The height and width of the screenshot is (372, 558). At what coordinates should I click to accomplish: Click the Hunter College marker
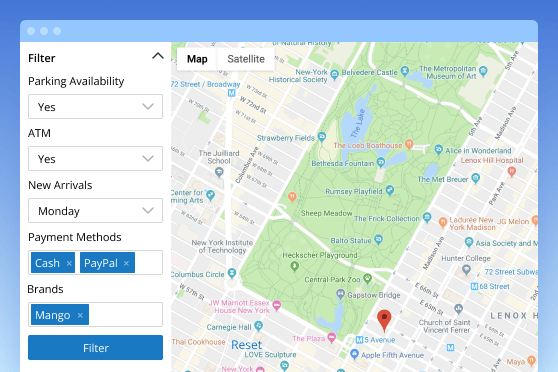(466, 269)
